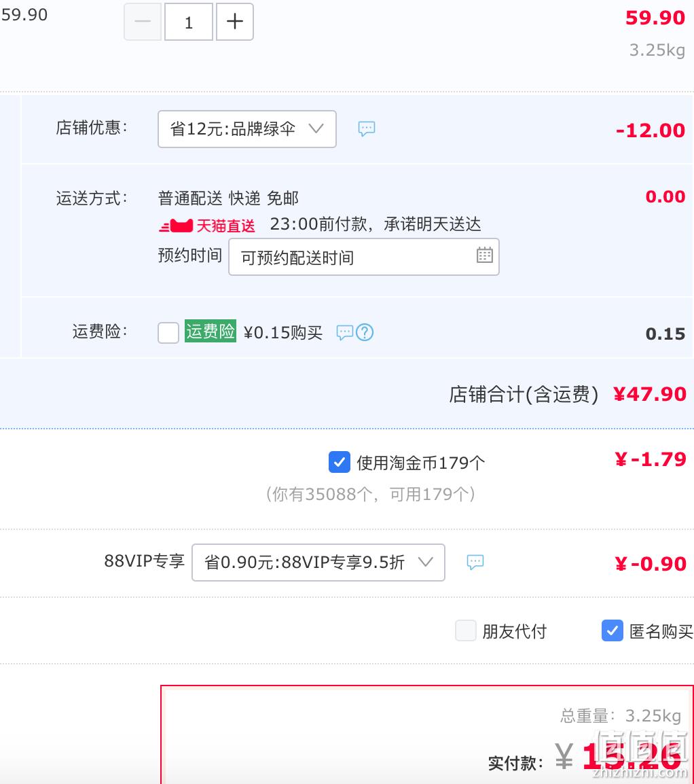
Task: Click the minus quantity stepper button
Action: 143,22
